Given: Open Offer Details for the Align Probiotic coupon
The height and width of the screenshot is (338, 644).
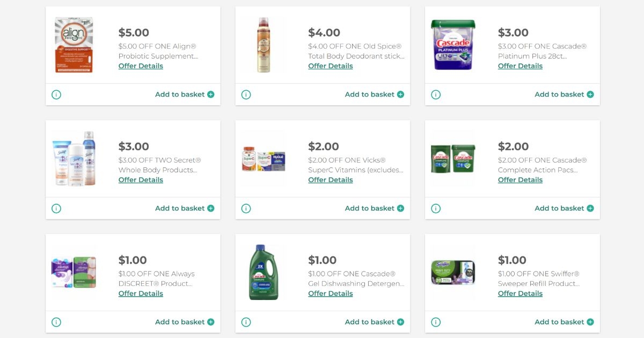Looking at the screenshot, I should 140,65.
